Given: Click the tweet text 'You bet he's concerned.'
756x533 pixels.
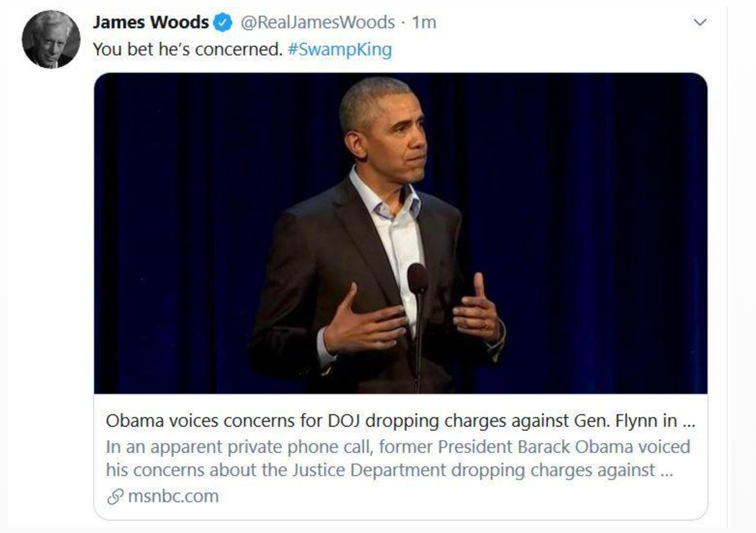Looking at the screenshot, I should tap(187, 50).
